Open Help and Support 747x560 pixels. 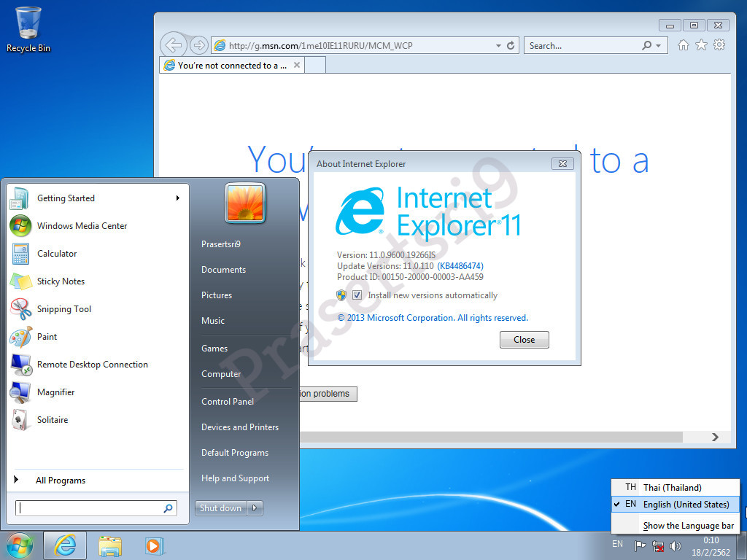236,478
